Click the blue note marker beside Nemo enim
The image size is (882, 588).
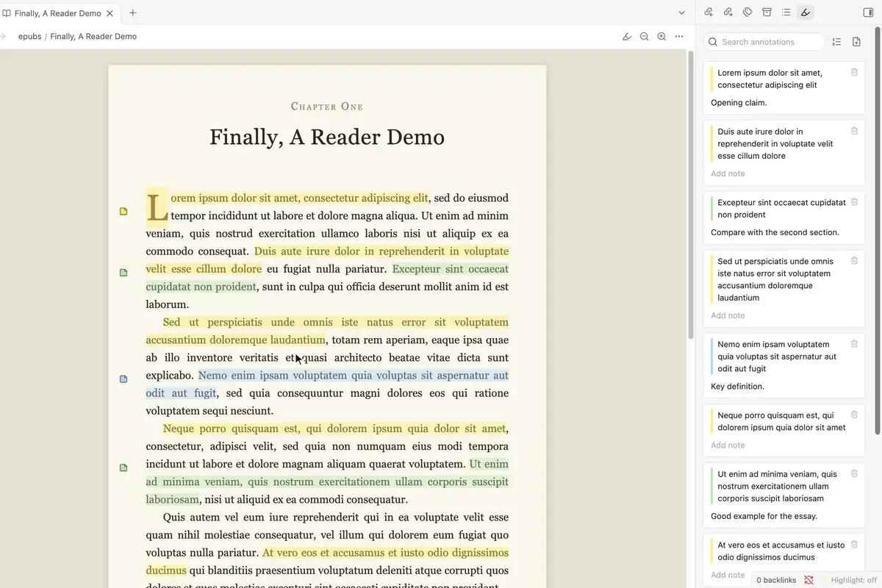point(123,379)
